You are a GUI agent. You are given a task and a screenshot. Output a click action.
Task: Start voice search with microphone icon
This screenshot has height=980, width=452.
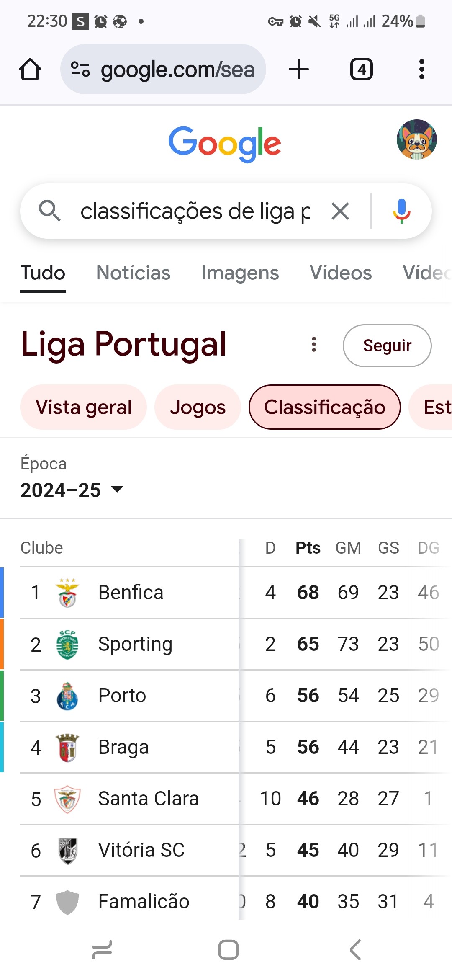pos(401,211)
